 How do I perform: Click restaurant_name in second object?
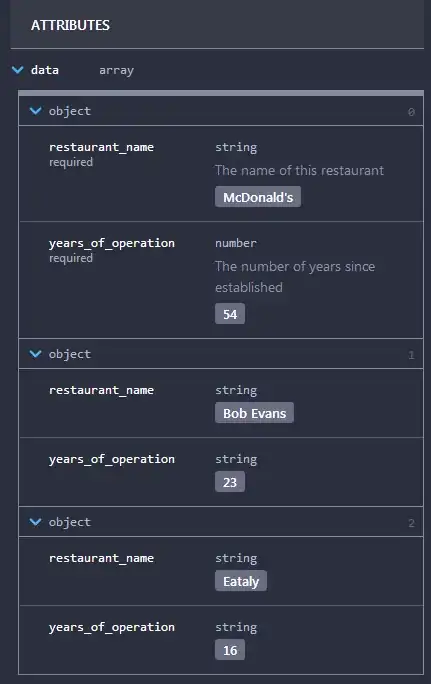tap(101, 390)
